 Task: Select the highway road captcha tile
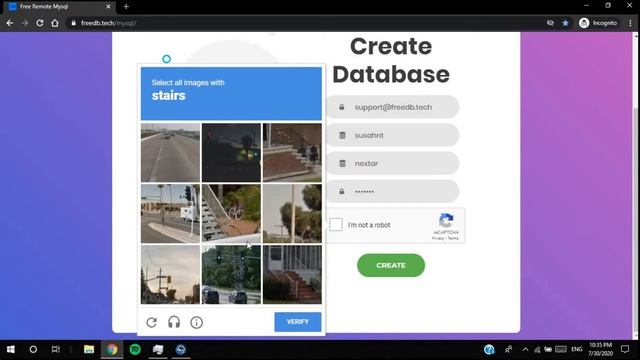pos(171,153)
